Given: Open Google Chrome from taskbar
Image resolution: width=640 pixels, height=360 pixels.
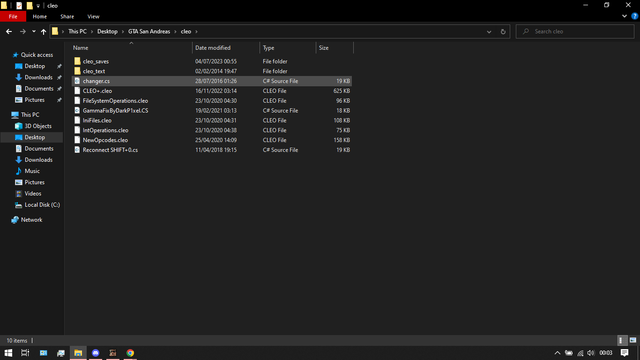Looking at the screenshot, I should (130, 353).
